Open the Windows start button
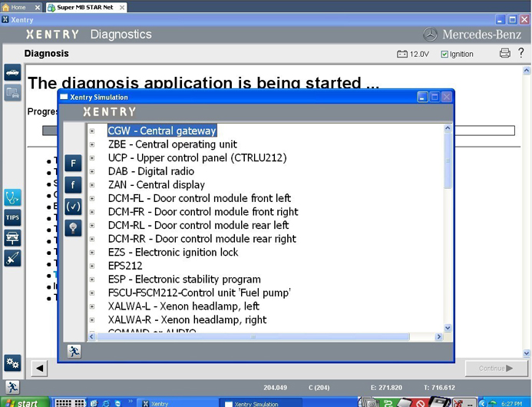The height and width of the screenshot is (407, 532). coord(25,402)
